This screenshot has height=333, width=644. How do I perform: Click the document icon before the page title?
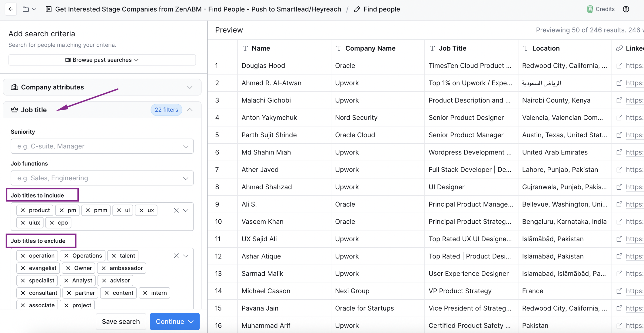pos(48,9)
